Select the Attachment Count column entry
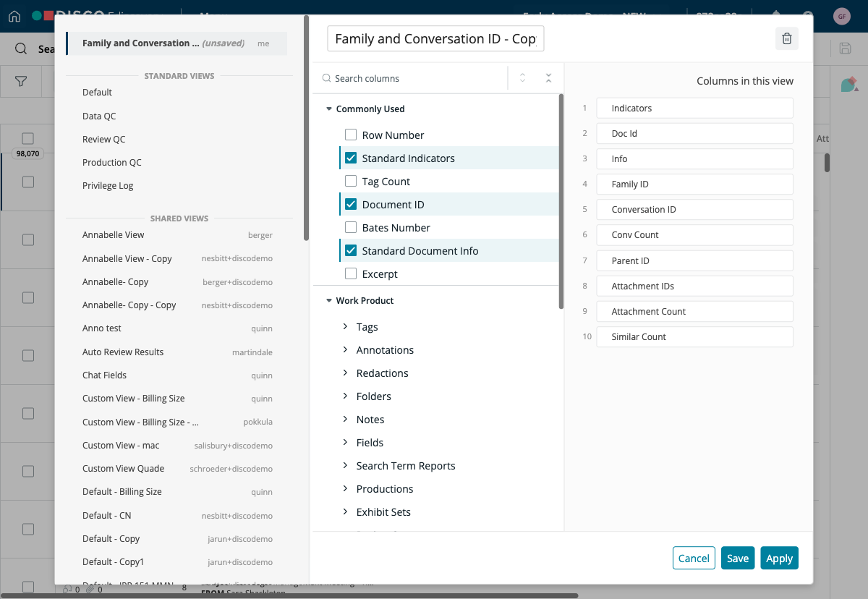 point(694,311)
